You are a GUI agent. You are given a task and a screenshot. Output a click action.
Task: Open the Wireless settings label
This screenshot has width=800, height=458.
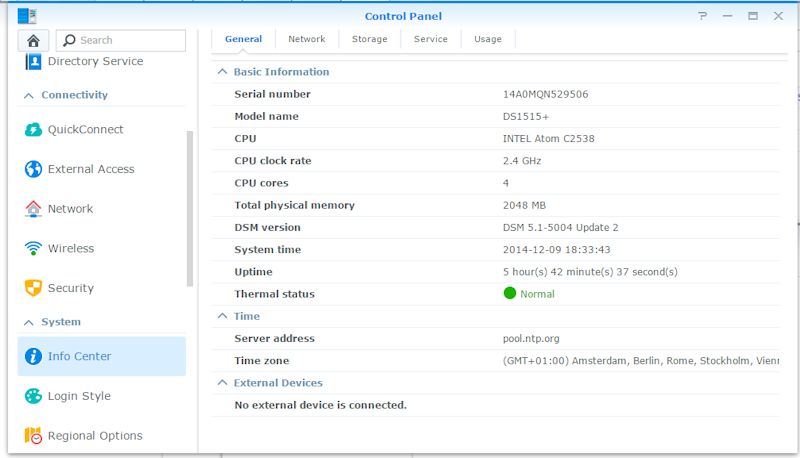coord(71,248)
